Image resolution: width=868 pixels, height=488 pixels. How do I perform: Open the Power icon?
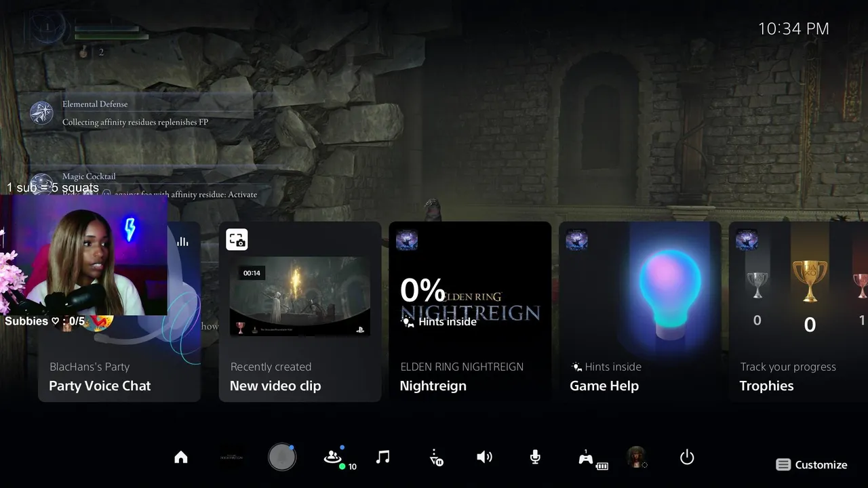pos(687,457)
